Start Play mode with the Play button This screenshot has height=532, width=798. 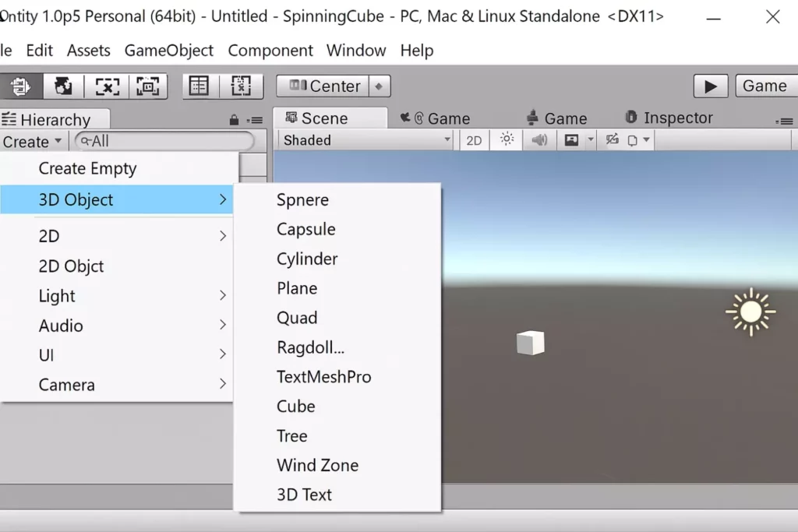(711, 86)
